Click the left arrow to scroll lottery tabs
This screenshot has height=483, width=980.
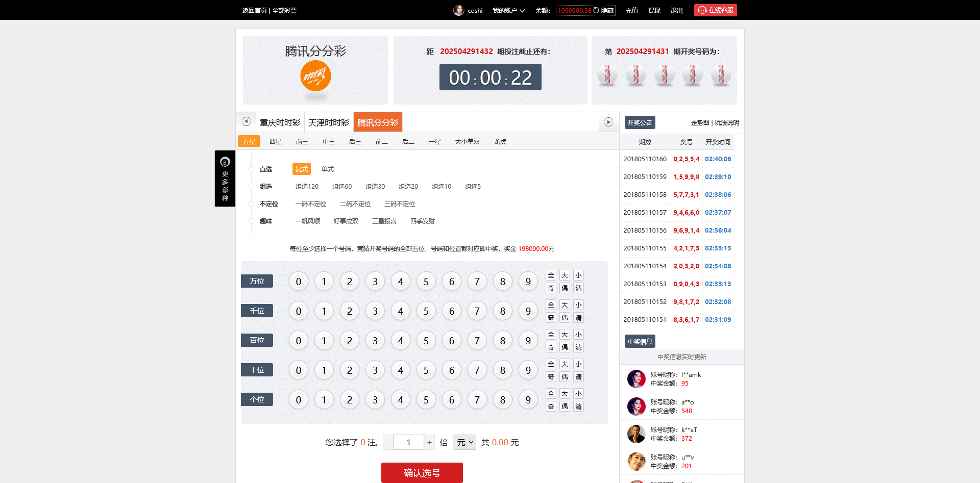pyautogui.click(x=247, y=121)
